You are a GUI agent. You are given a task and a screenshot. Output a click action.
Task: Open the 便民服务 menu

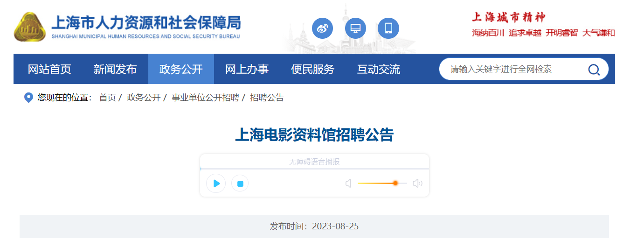click(x=312, y=69)
